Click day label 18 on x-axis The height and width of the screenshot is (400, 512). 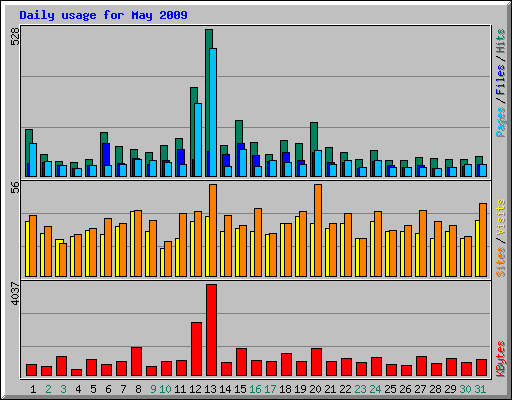[x=285, y=389]
